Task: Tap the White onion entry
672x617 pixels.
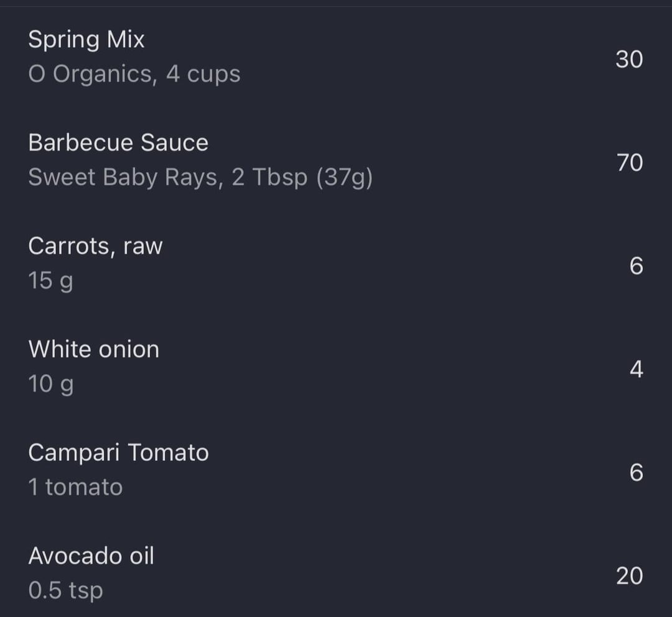Action: pyautogui.click(x=336, y=367)
